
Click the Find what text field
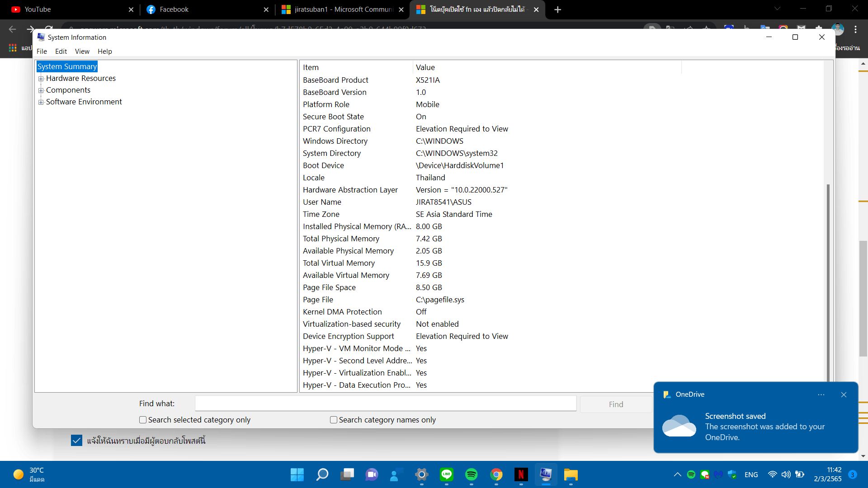(x=385, y=404)
